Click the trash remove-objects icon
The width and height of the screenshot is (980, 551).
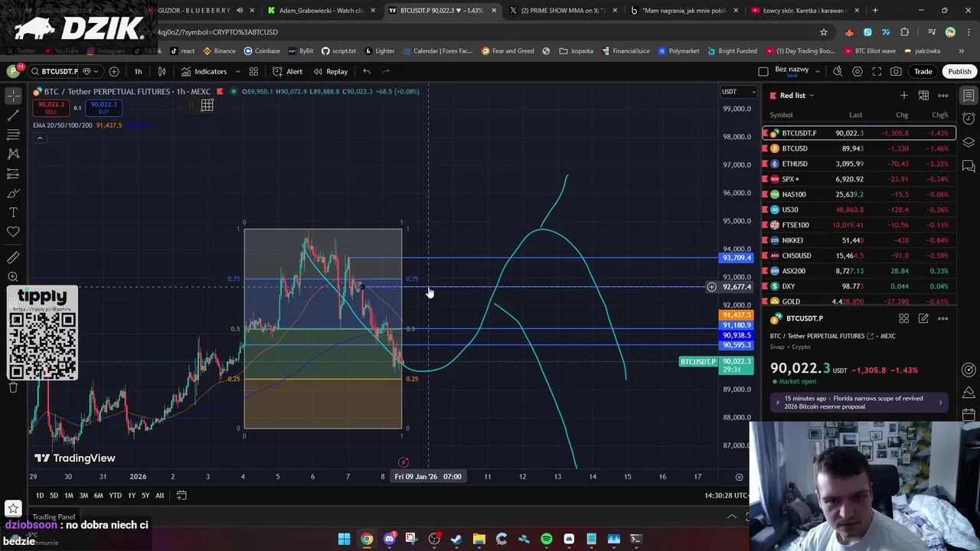(x=13, y=387)
